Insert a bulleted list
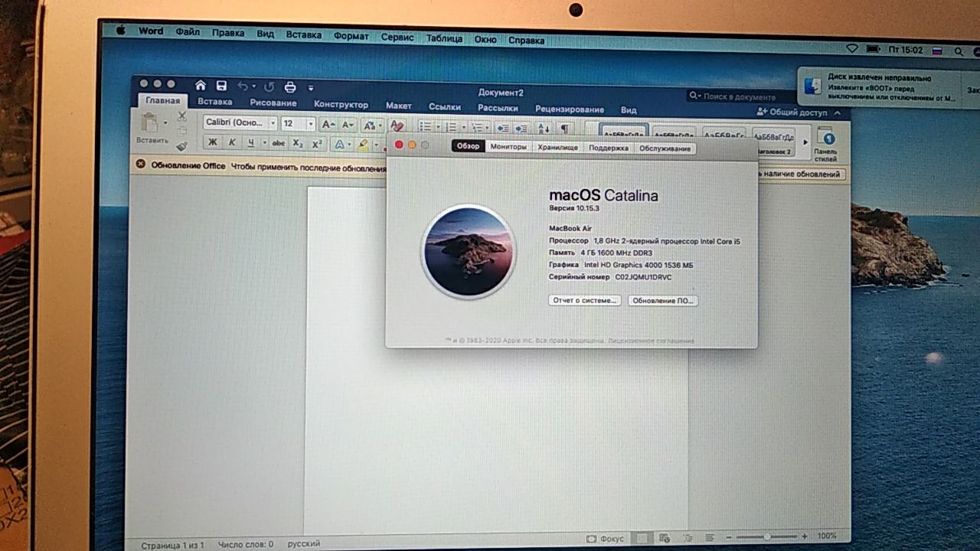Viewport: 980px width, 551px height. point(424,127)
